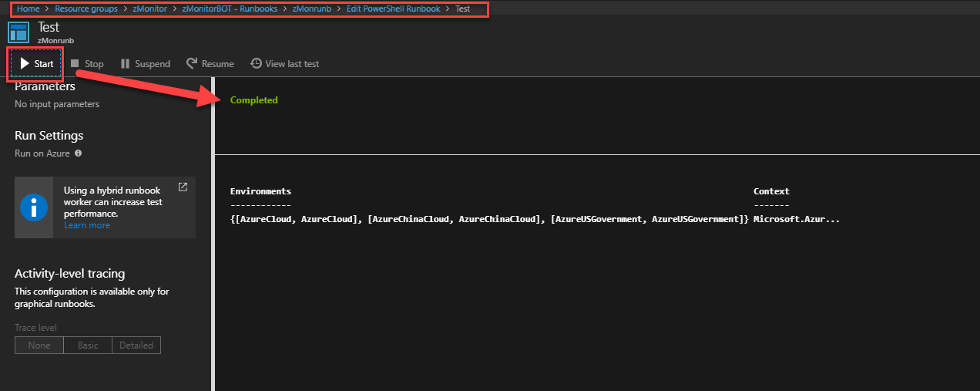Click the Stop button in toolbar
The image size is (980, 391).
click(87, 64)
